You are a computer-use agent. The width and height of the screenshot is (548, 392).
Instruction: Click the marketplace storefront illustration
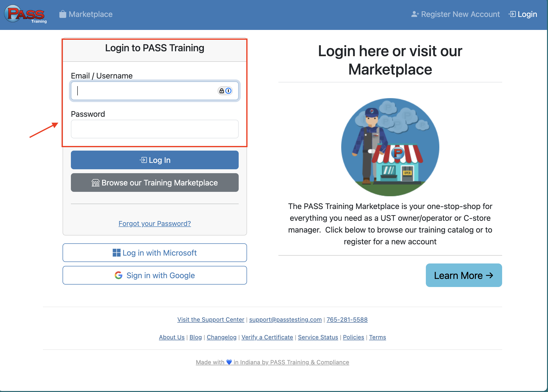pos(390,147)
